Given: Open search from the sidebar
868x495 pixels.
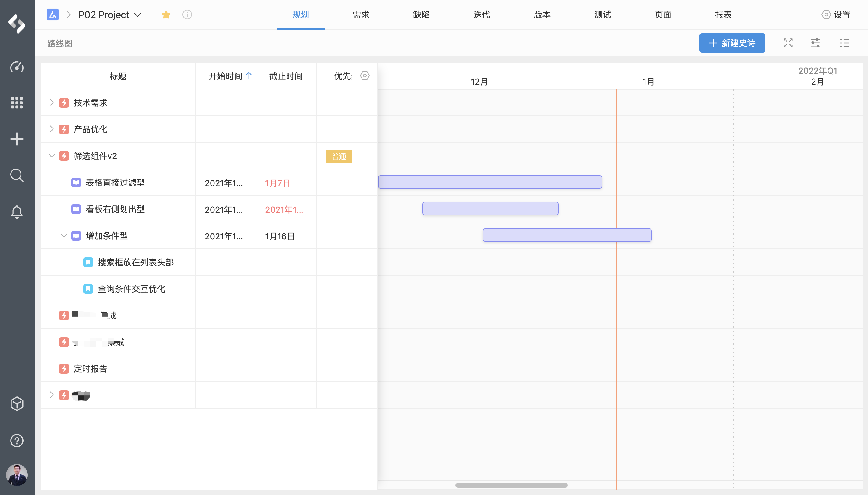Looking at the screenshot, I should point(17,175).
